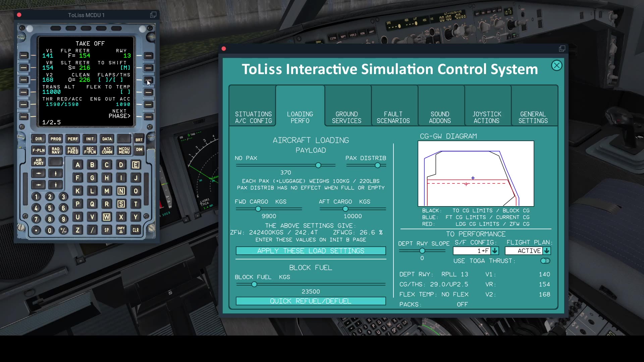
Task: Select the PROG key on the MCDU
Action: click(x=56, y=139)
